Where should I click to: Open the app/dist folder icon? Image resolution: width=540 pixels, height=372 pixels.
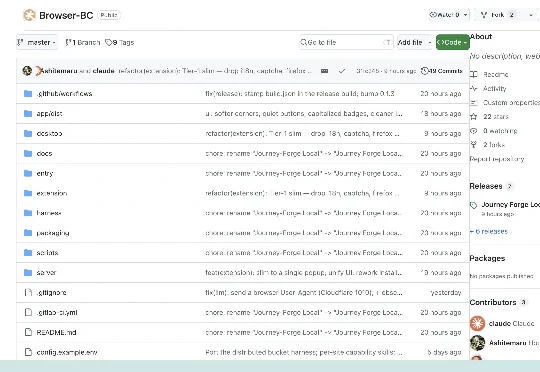point(28,114)
